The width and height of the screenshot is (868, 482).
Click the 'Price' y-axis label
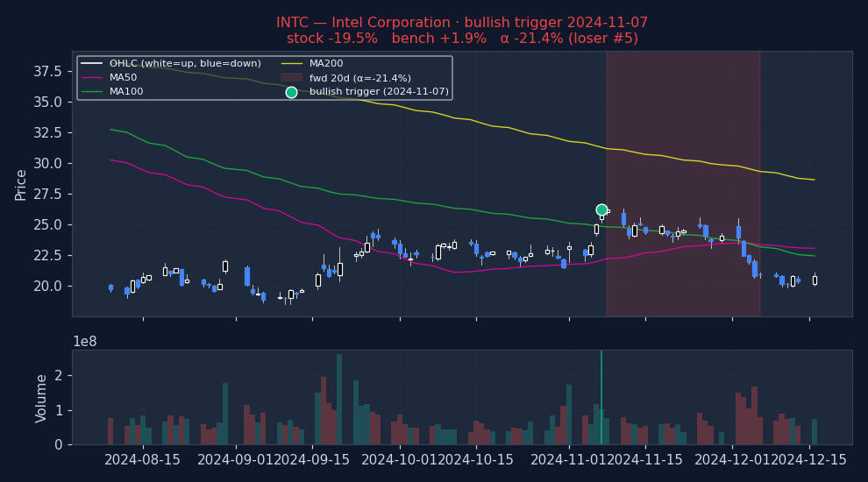tap(21, 184)
